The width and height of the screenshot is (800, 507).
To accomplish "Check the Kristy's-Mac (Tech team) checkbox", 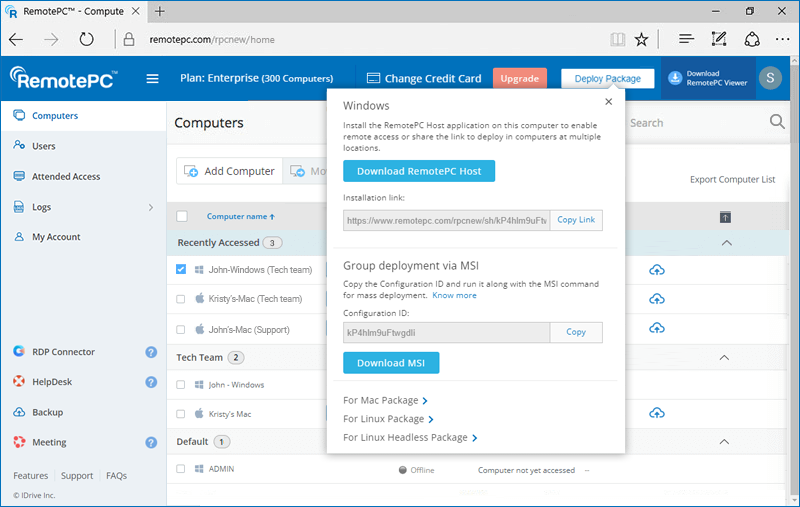I will tap(181, 299).
